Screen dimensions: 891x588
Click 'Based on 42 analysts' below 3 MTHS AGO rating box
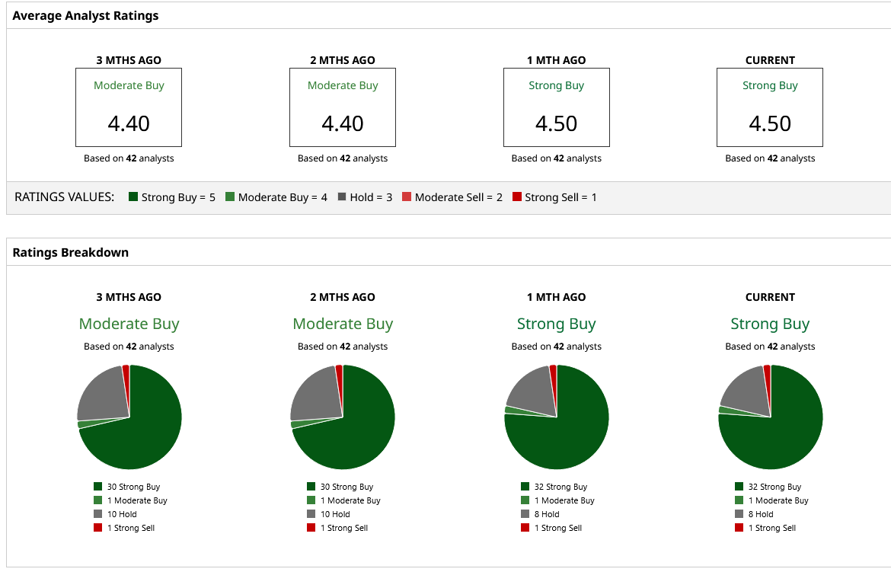129,158
